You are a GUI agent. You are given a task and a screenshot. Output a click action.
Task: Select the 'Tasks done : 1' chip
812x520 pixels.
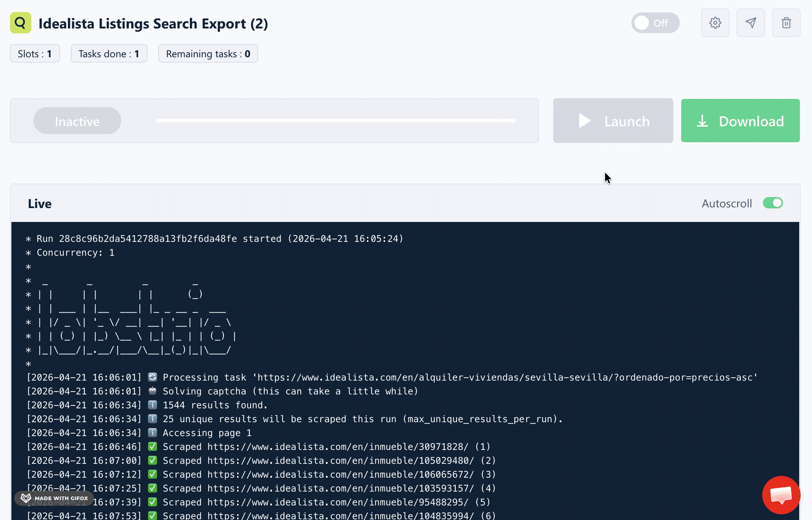(109, 53)
